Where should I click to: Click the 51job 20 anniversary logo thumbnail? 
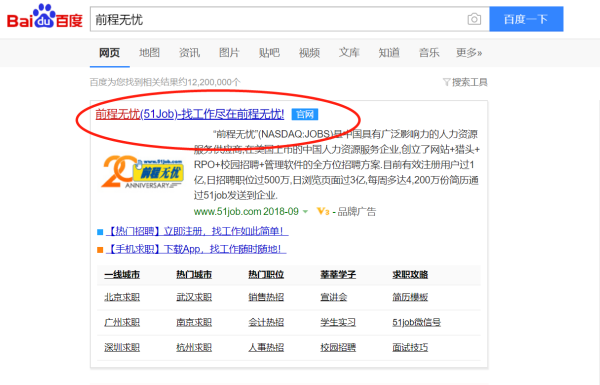(x=142, y=172)
